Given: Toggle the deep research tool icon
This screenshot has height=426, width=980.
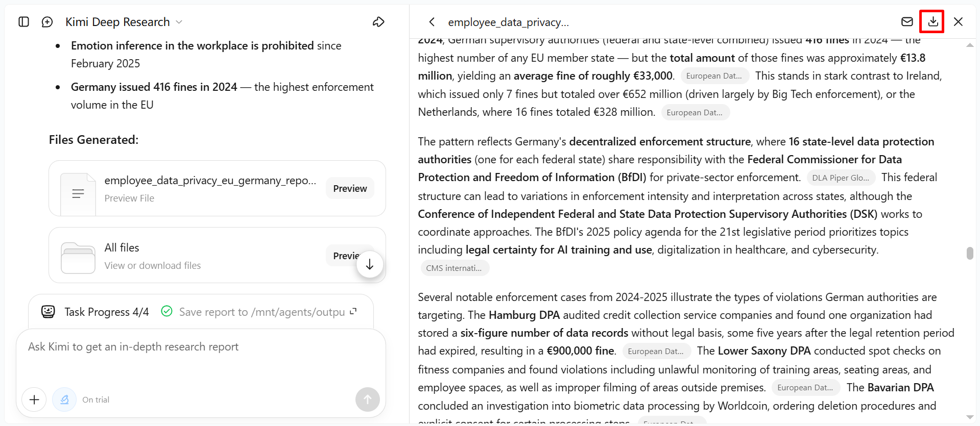Looking at the screenshot, I should click(64, 399).
